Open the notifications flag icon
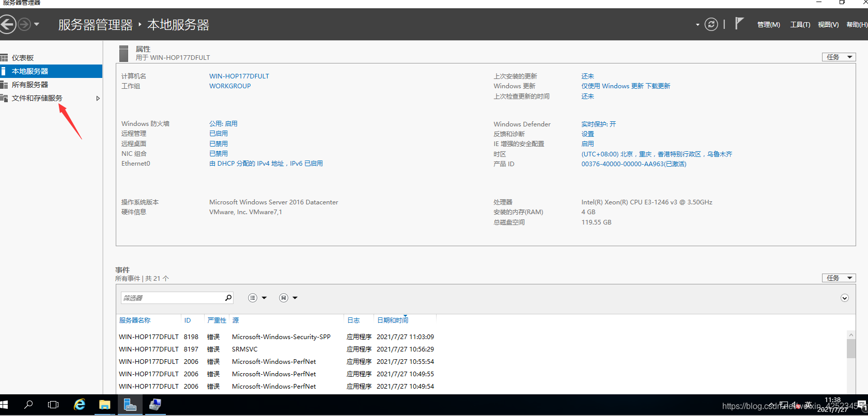The image size is (868, 416). 739,23
